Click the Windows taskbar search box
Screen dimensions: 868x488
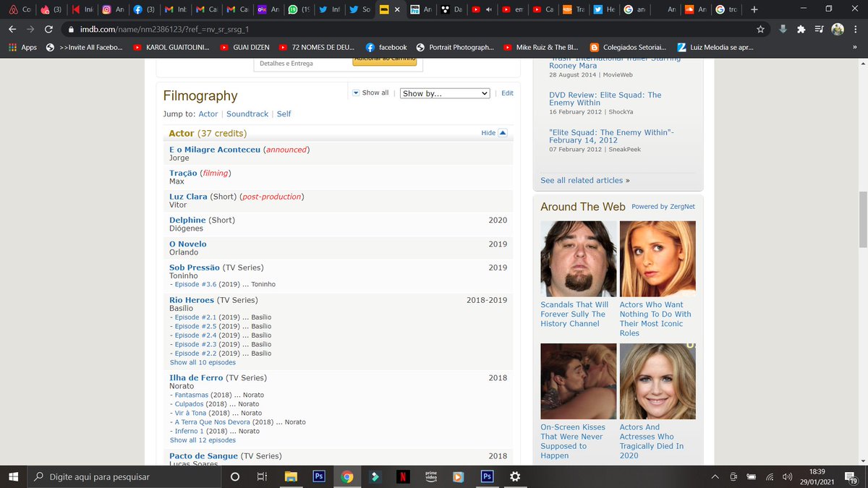click(x=124, y=476)
